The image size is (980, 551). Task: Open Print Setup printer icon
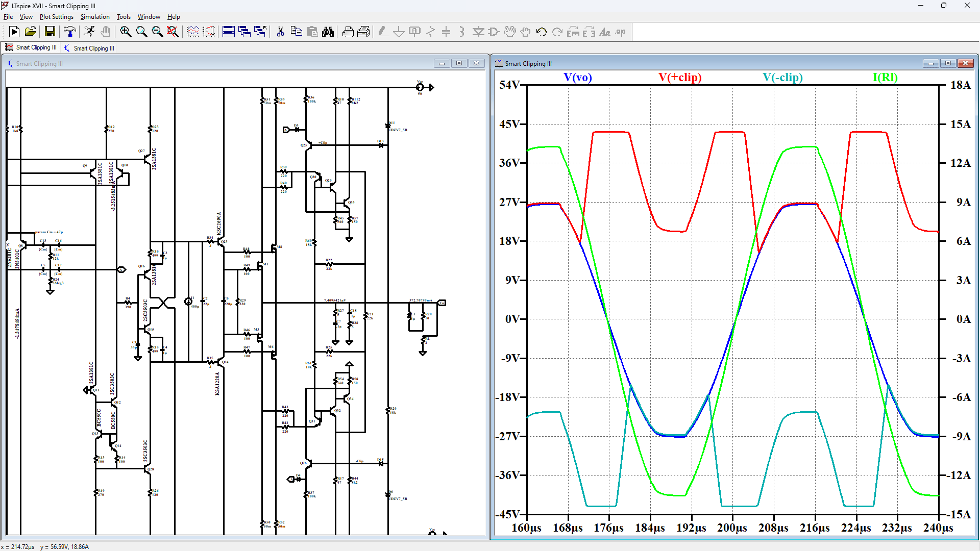[348, 32]
